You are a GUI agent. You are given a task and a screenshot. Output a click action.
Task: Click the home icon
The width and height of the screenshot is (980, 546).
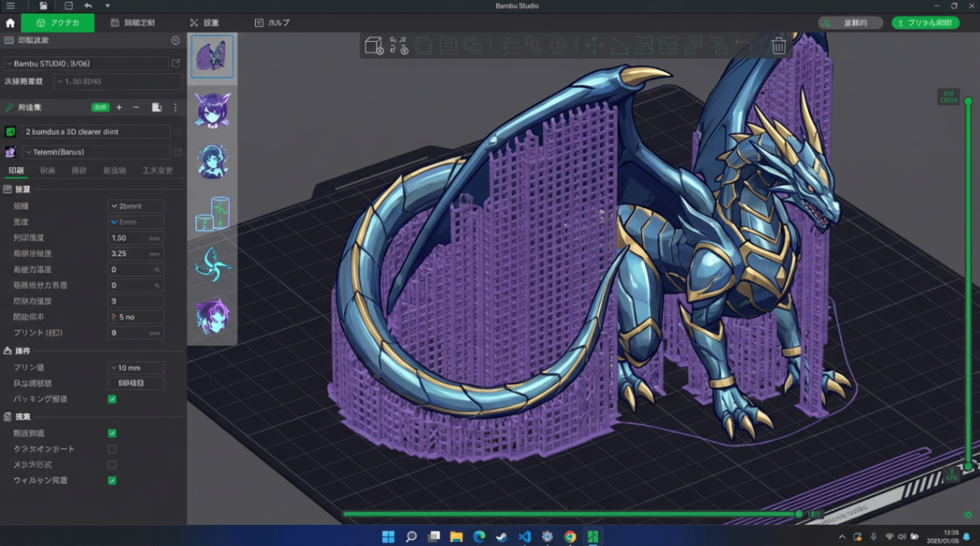coord(10,23)
